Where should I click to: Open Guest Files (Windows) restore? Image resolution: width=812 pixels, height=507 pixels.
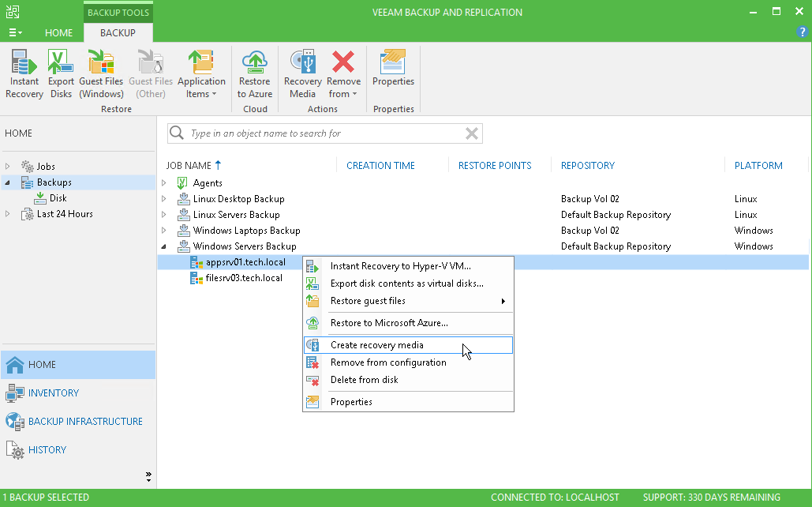coord(101,73)
